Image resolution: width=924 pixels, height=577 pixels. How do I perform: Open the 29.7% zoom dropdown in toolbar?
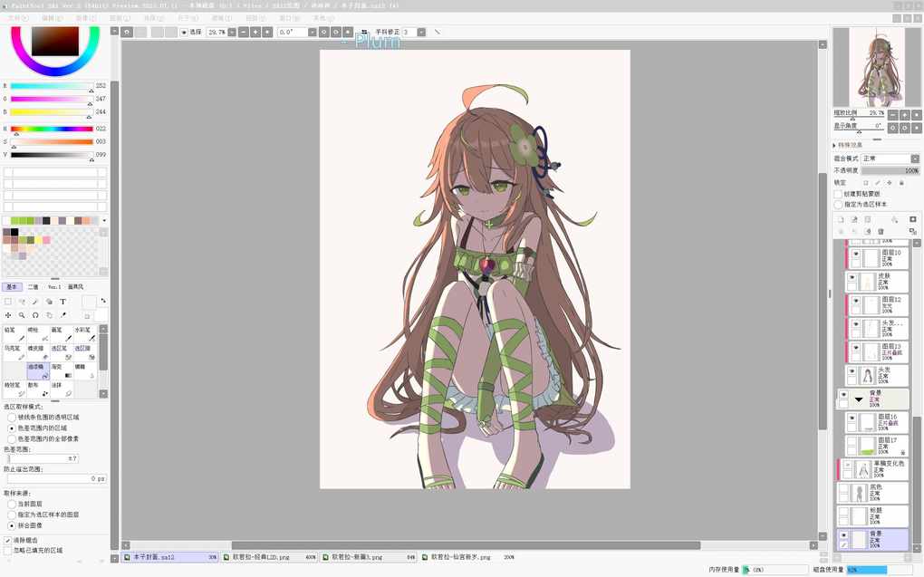tap(232, 32)
